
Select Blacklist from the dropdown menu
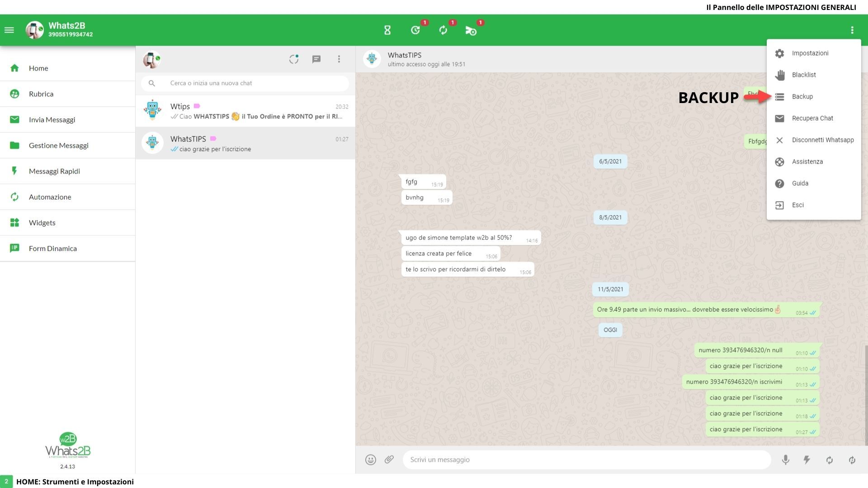point(814,75)
